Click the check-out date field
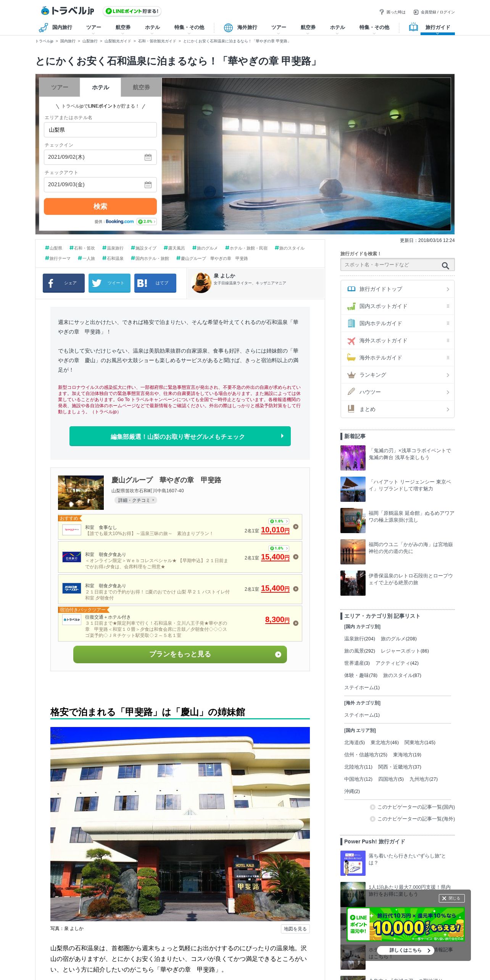Screen dimensions: 490x980 100,185
